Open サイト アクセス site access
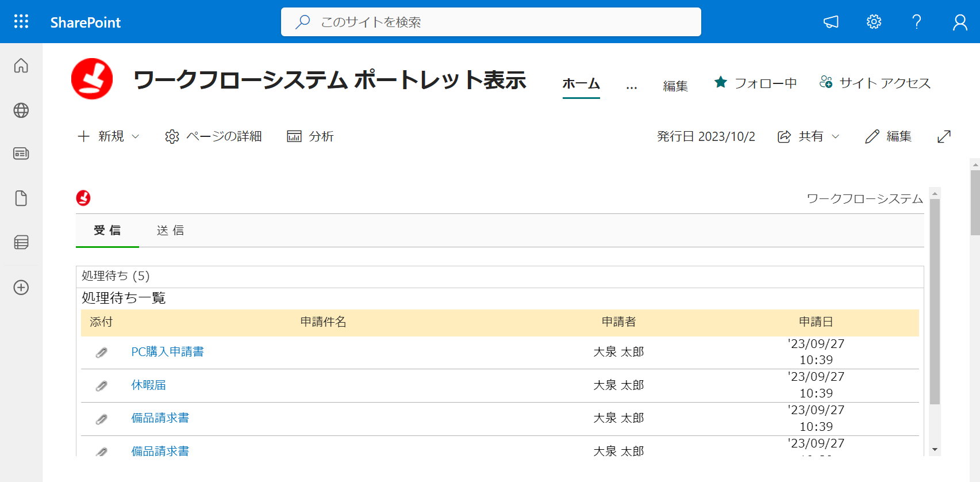This screenshot has height=482, width=980. pos(875,83)
